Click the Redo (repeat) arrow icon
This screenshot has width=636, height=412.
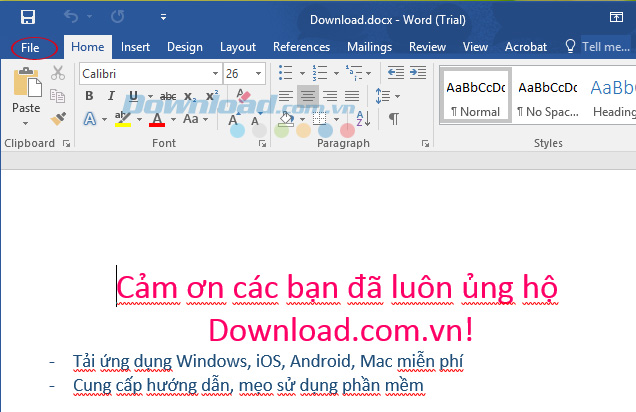coord(118,17)
